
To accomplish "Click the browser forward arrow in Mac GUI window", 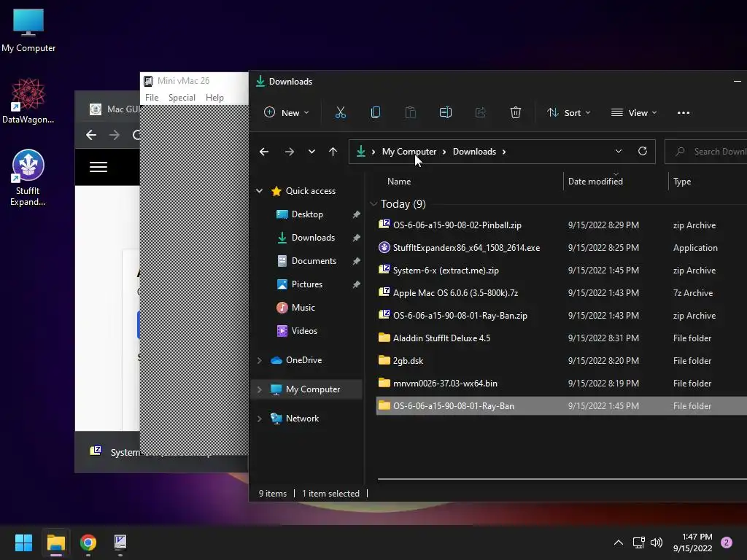I will tap(115, 135).
